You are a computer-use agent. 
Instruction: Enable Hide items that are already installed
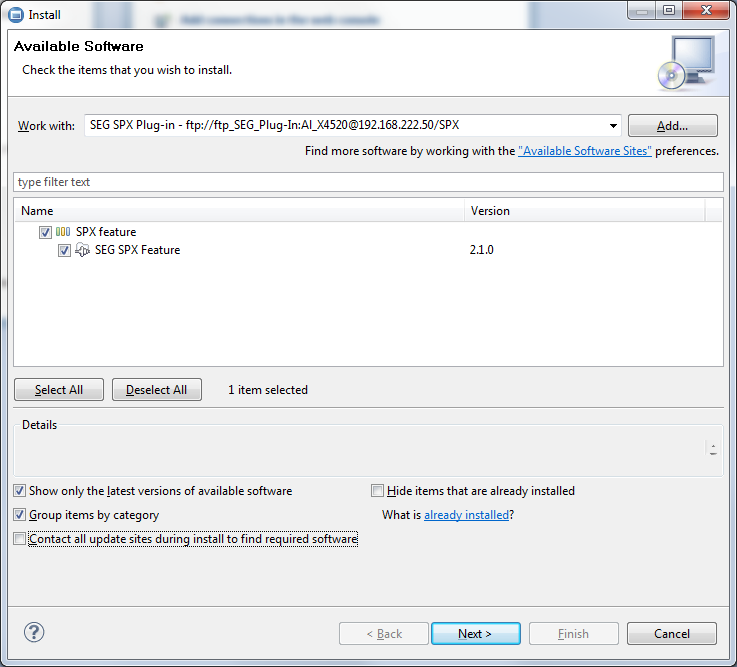[x=377, y=491]
